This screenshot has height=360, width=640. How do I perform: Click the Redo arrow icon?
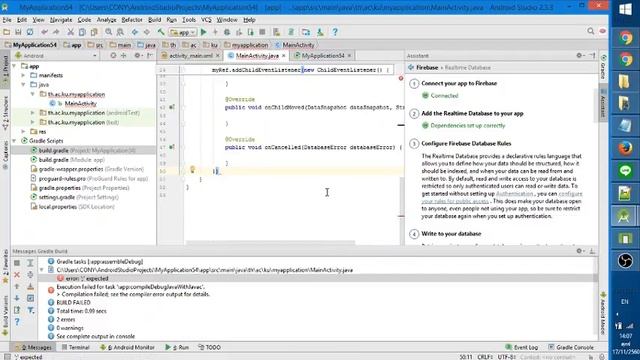coord(56,32)
